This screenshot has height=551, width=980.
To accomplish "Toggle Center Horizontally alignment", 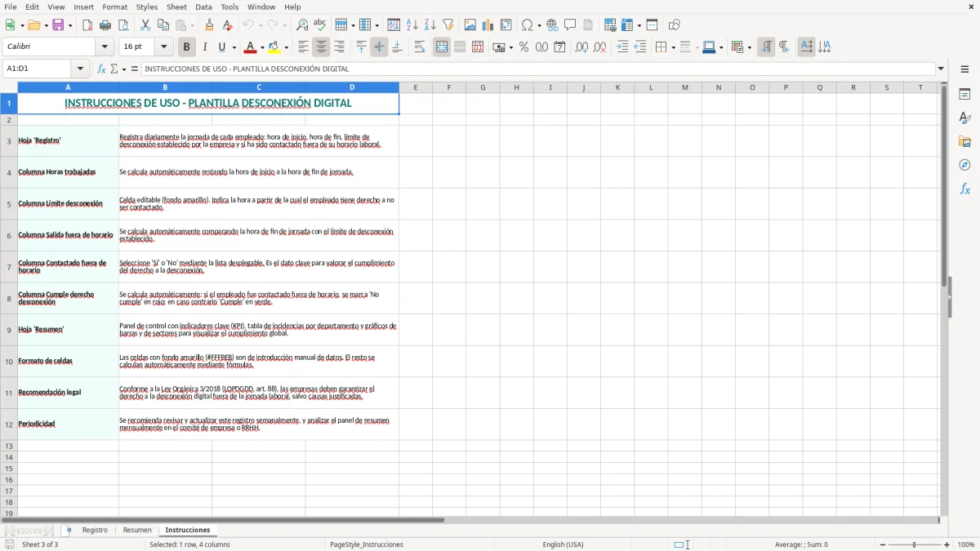I will [x=322, y=47].
